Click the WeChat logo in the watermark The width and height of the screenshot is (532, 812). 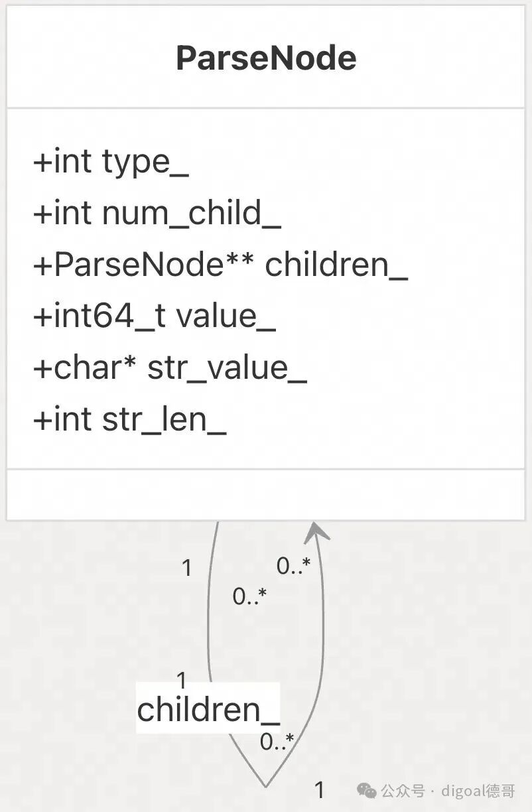pyautogui.click(x=367, y=790)
